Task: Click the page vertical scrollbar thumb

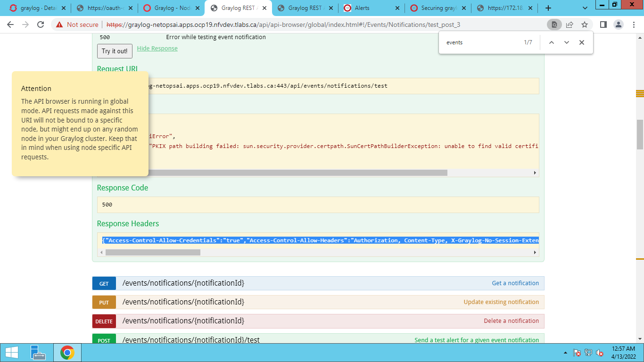Action: tap(640, 134)
